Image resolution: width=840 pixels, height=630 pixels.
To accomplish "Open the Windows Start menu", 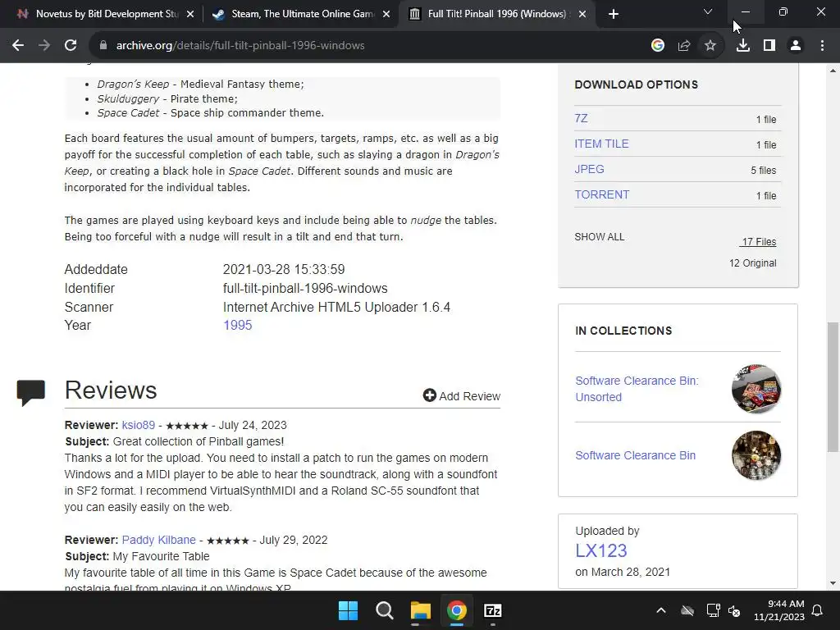I will click(348, 610).
